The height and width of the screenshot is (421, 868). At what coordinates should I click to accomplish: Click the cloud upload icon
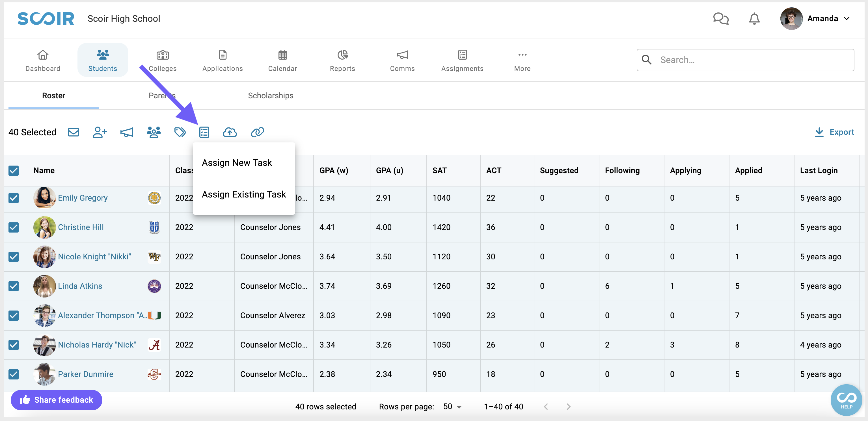[x=230, y=132]
